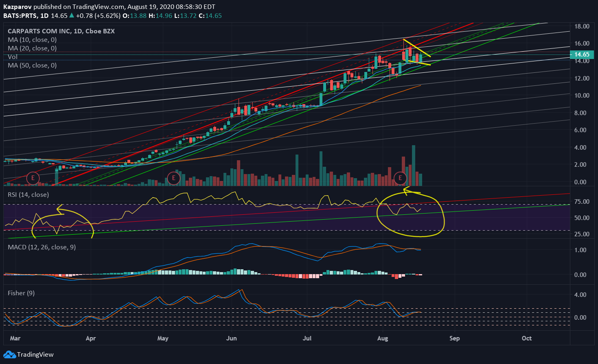Select the Fisher (9) indicator label
This screenshot has height=364, width=598.
(x=21, y=293)
